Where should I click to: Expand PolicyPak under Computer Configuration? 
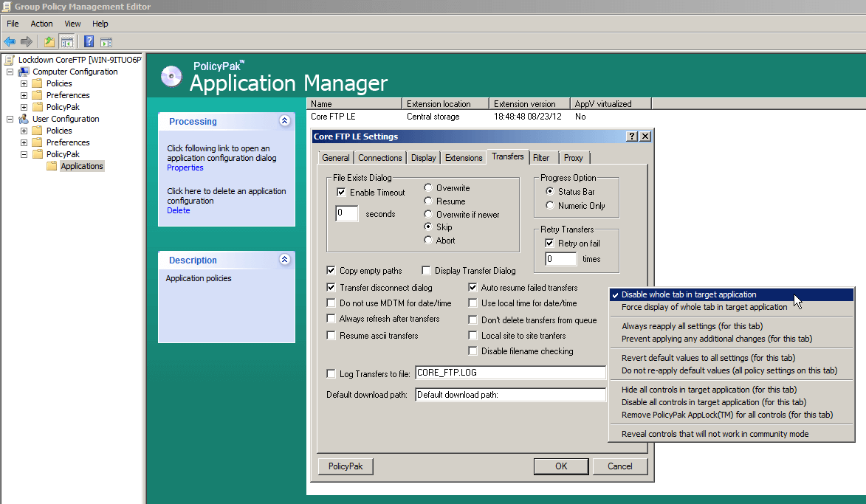click(x=24, y=107)
